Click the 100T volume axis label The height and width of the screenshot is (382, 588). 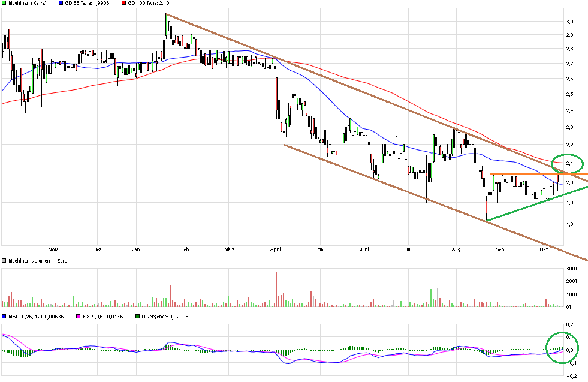click(x=571, y=294)
